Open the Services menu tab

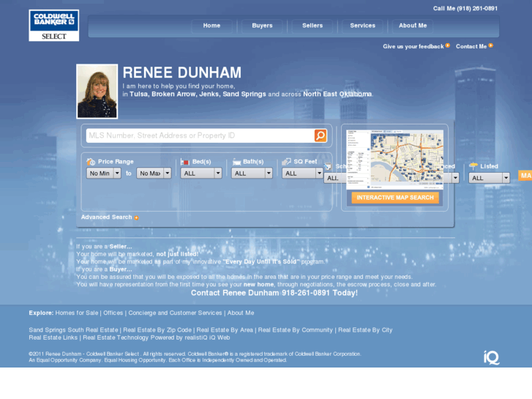[x=362, y=26]
